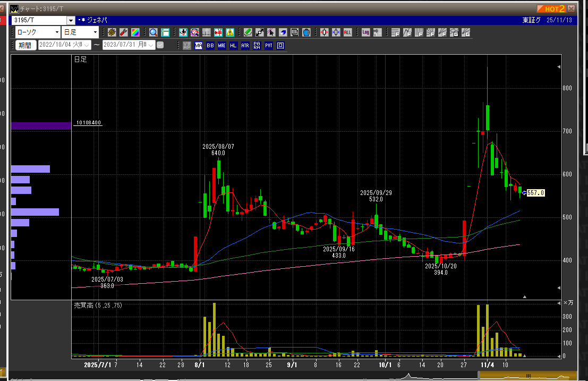The width and height of the screenshot is (588, 381).
Task: Click the red ALL button icon
Action: click(347, 32)
